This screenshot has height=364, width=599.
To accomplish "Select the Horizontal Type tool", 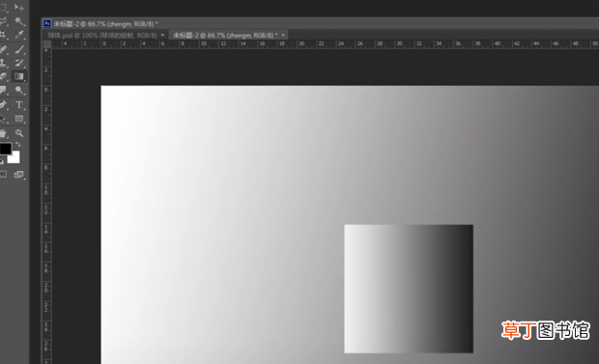I will click(19, 104).
